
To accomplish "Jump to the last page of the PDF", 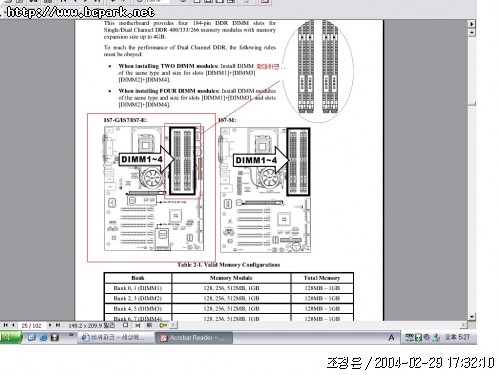I will 58,325.
